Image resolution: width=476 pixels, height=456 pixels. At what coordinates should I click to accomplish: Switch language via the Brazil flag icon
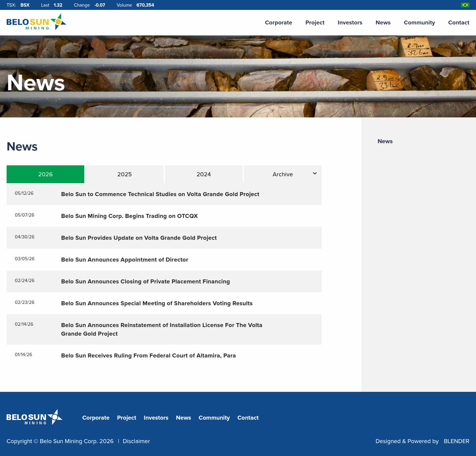[x=465, y=5]
